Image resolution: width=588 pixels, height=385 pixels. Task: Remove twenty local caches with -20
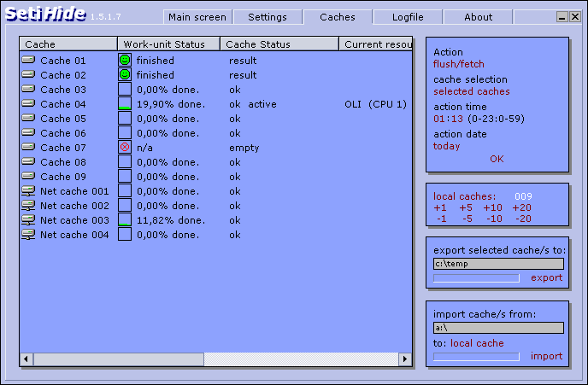click(x=523, y=219)
